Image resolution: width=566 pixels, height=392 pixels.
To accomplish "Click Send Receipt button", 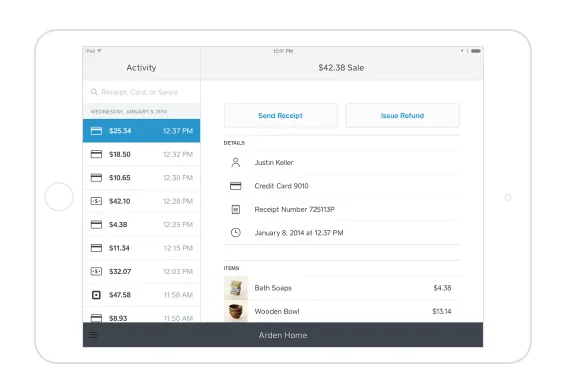I will pos(281,116).
